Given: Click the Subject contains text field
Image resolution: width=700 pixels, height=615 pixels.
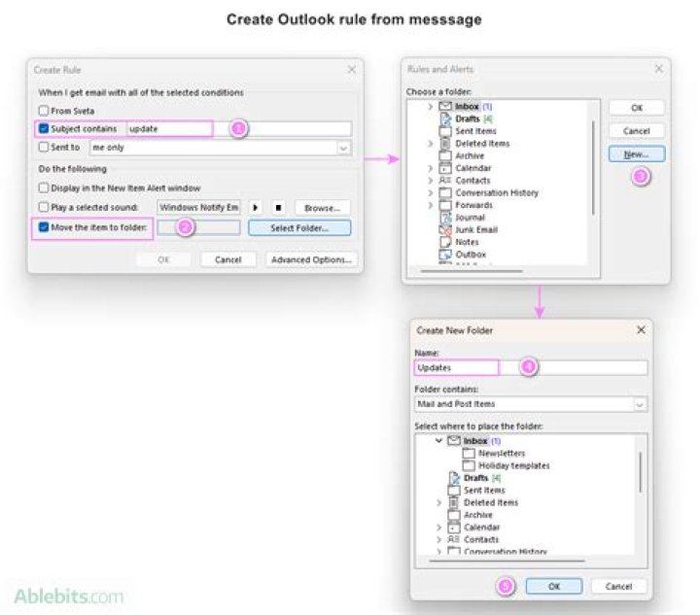Looking at the screenshot, I should click(x=239, y=129).
